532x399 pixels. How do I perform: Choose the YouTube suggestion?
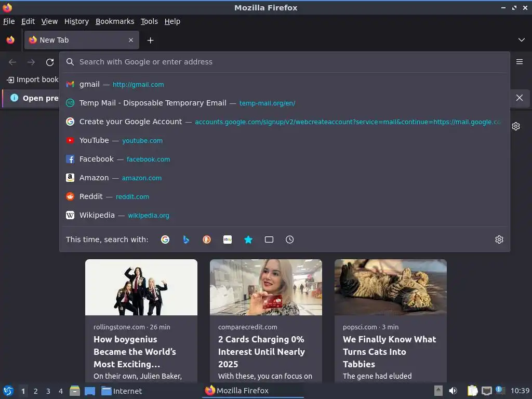point(284,140)
